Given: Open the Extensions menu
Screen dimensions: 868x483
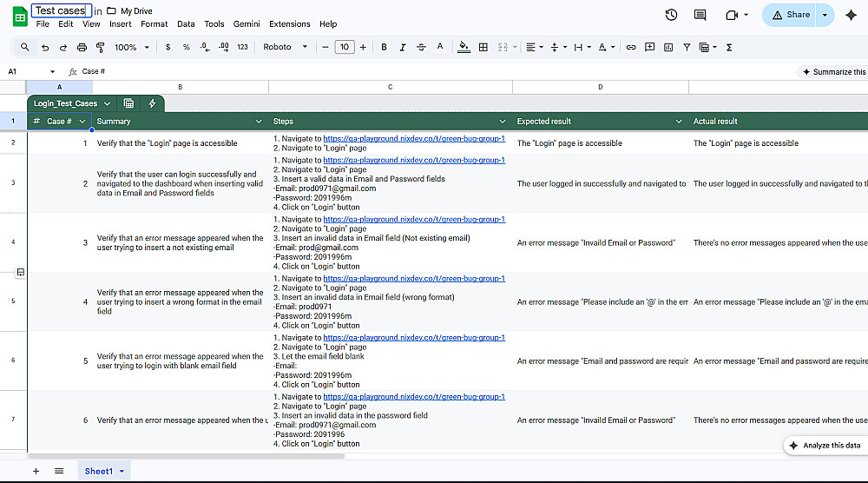Looking at the screenshot, I should click(289, 24).
